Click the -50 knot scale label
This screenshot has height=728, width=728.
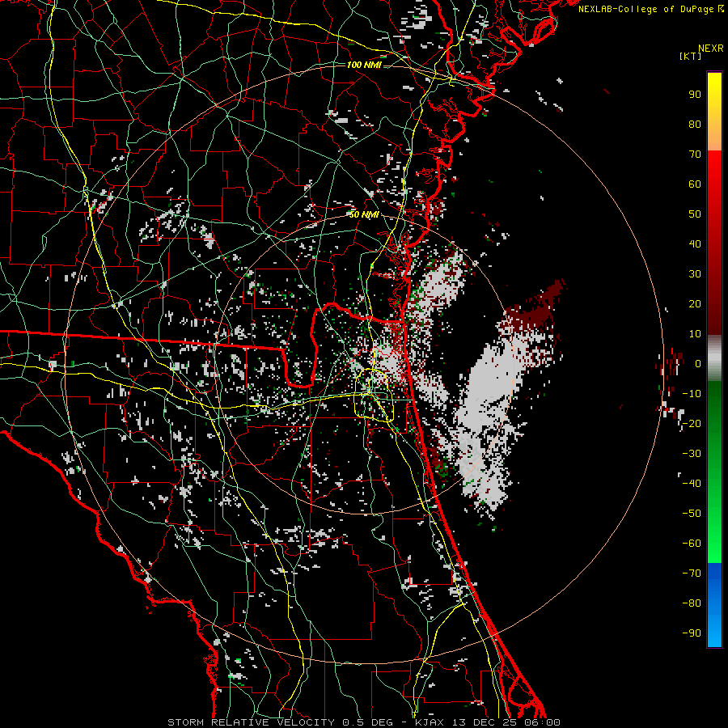692,514
